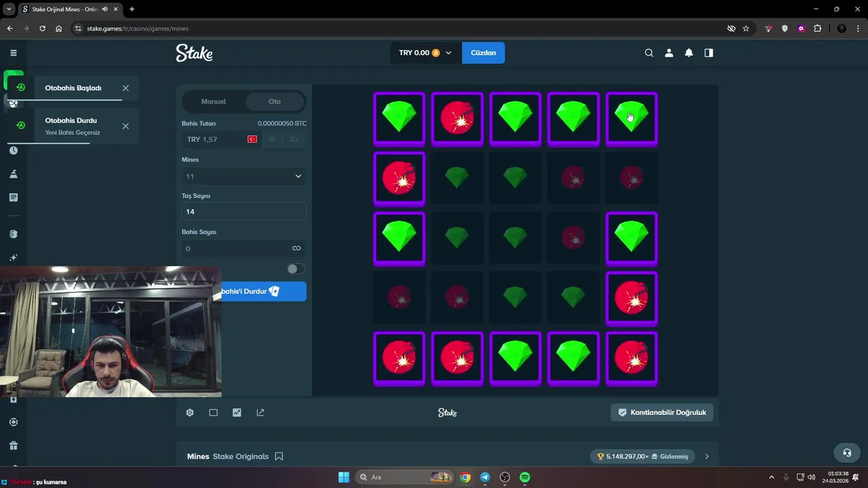Image resolution: width=868 pixels, height=488 pixels.
Task: Click the Bahis Tutarı amount field
Action: tap(221, 139)
